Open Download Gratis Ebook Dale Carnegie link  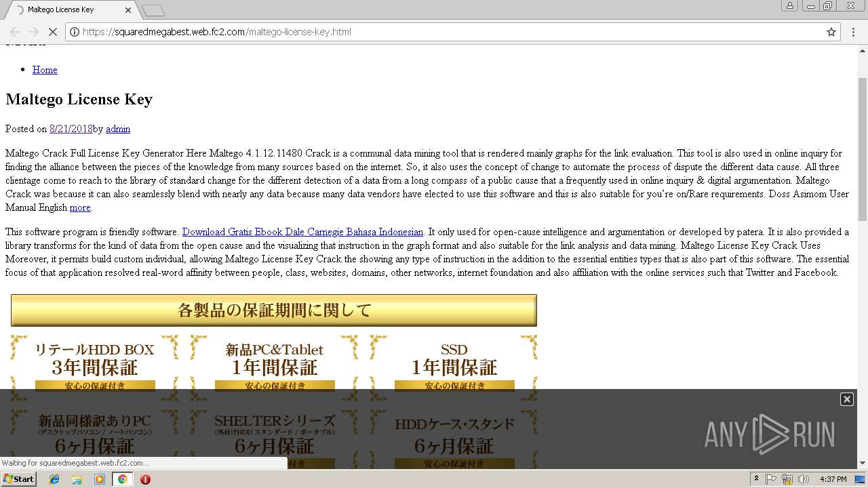pyautogui.click(x=302, y=232)
